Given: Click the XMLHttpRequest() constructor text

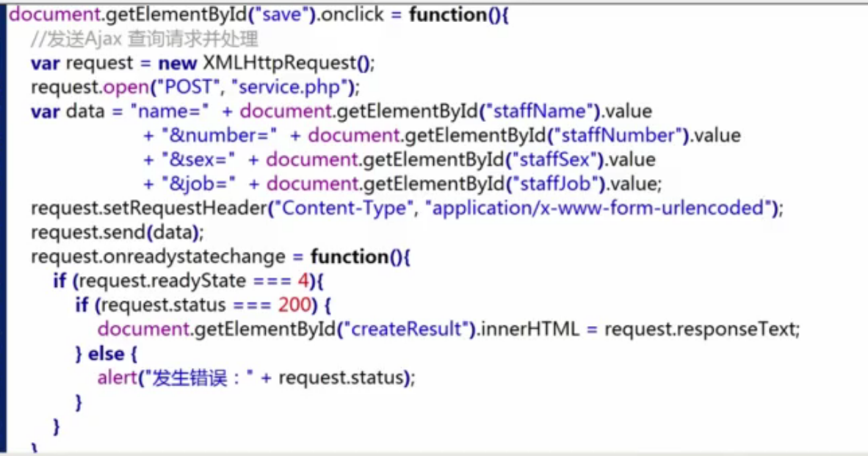Looking at the screenshot, I should click(288, 63).
